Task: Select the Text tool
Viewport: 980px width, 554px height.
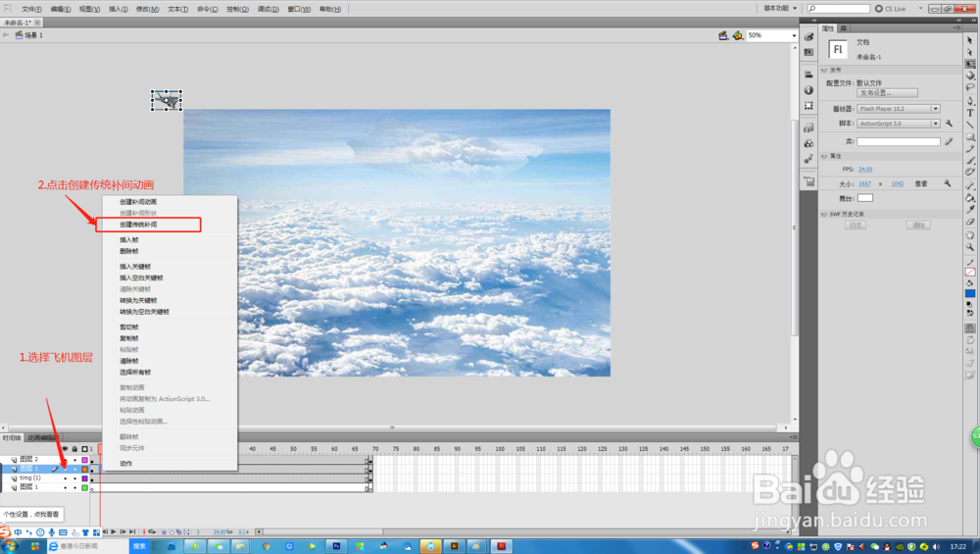Action: coord(970,113)
